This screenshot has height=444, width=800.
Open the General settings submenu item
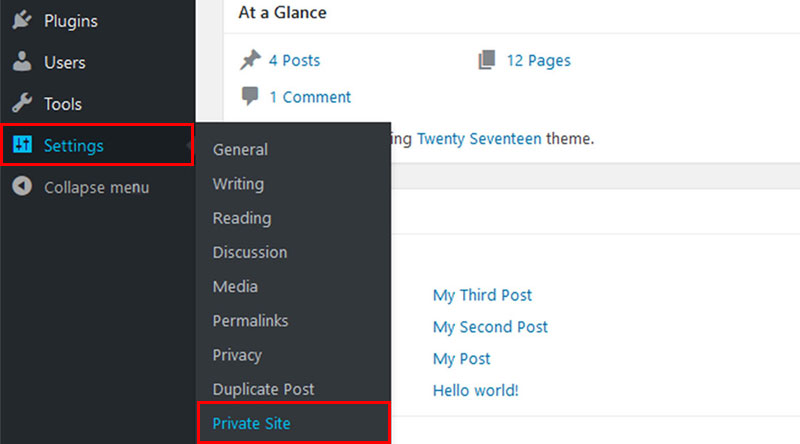pos(240,150)
